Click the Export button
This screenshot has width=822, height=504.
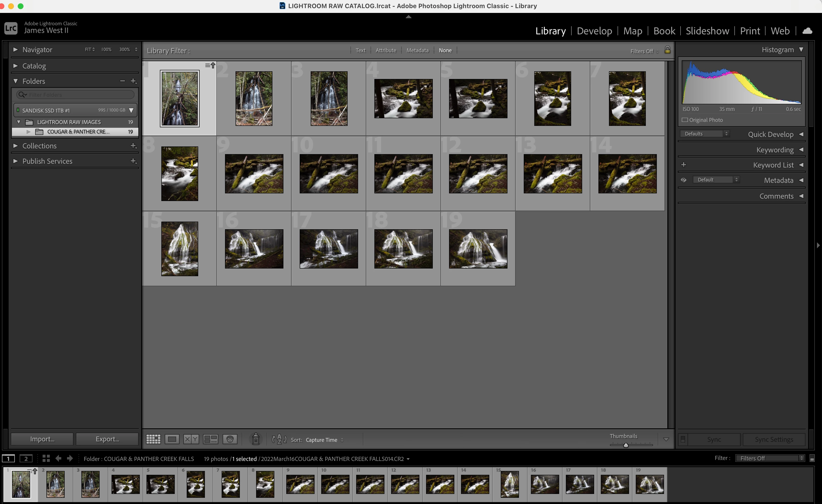[x=107, y=439]
